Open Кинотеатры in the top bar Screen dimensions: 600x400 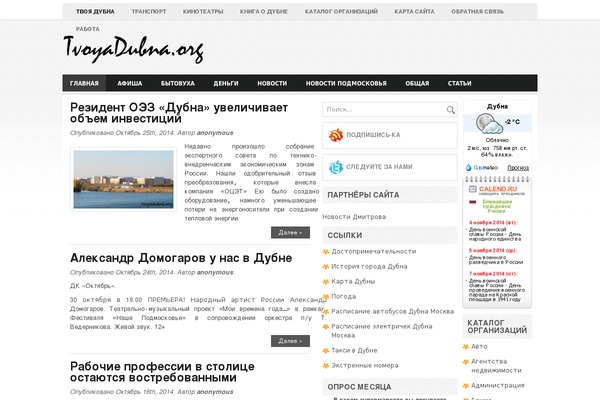tap(203, 12)
